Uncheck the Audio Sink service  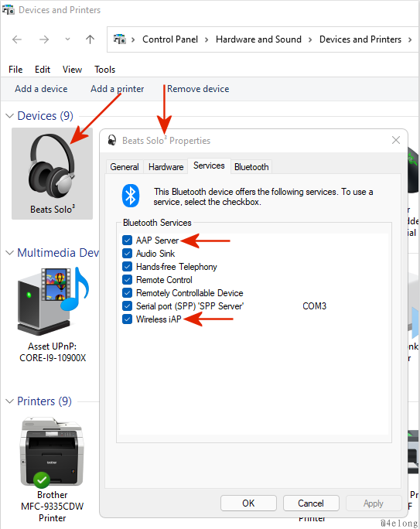(x=127, y=254)
